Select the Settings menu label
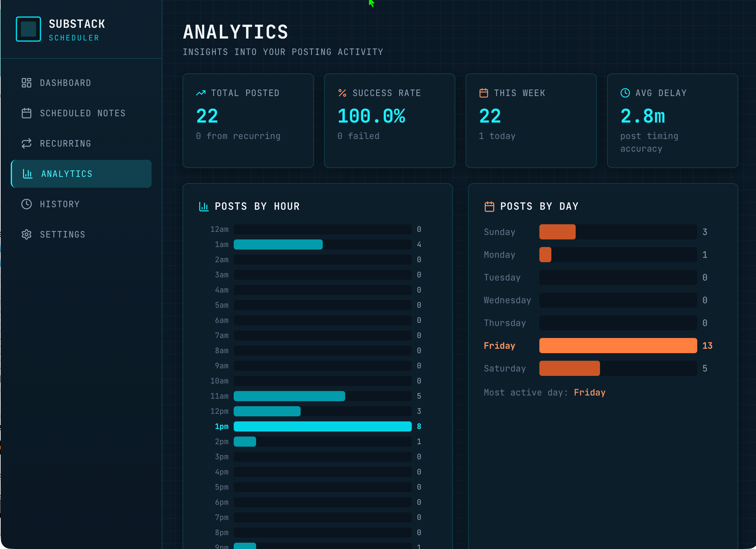The image size is (756, 549). pyautogui.click(x=63, y=234)
